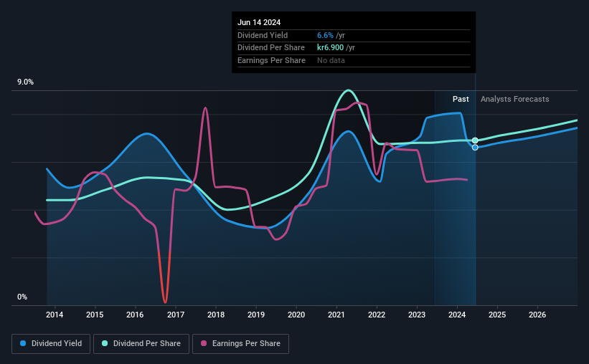
Task: Click the 2024 x-axis label
Action: [x=457, y=315]
